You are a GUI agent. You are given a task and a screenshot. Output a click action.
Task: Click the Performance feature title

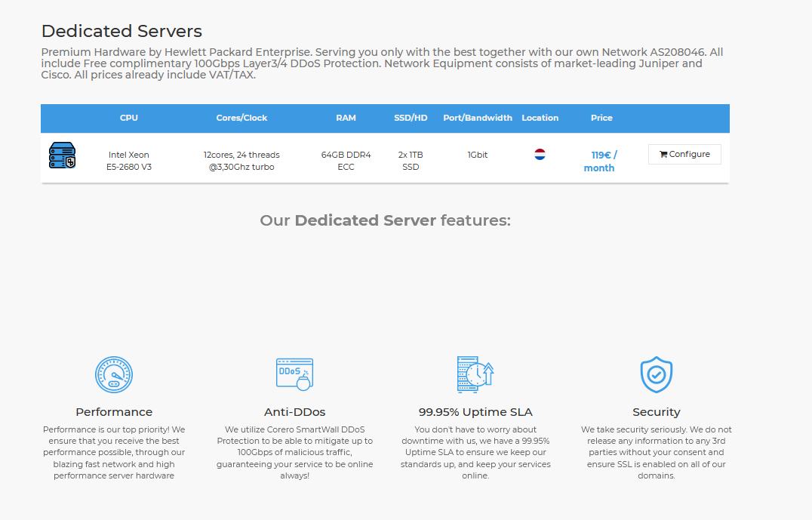tap(114, 412)
